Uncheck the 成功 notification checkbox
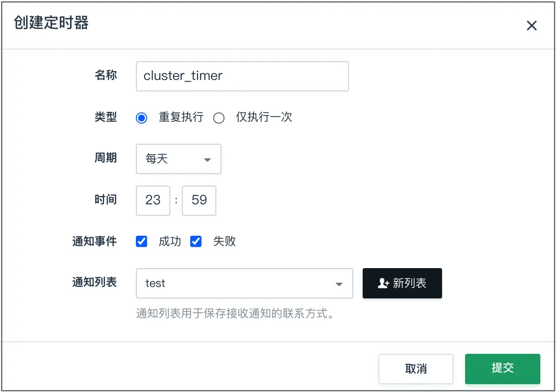556x392 pixels. pos(142,241)
